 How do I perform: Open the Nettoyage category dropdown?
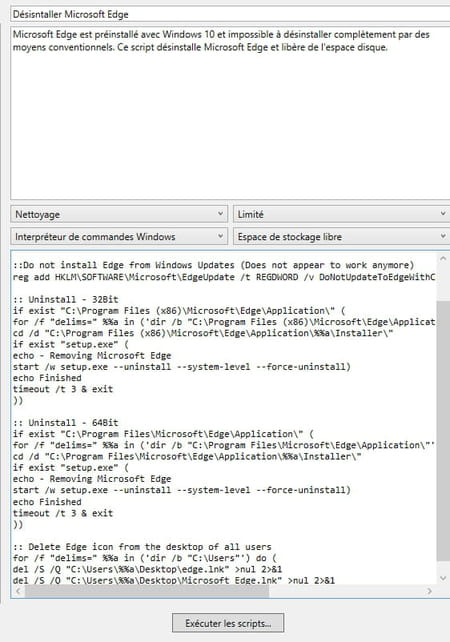pos(119,214)
